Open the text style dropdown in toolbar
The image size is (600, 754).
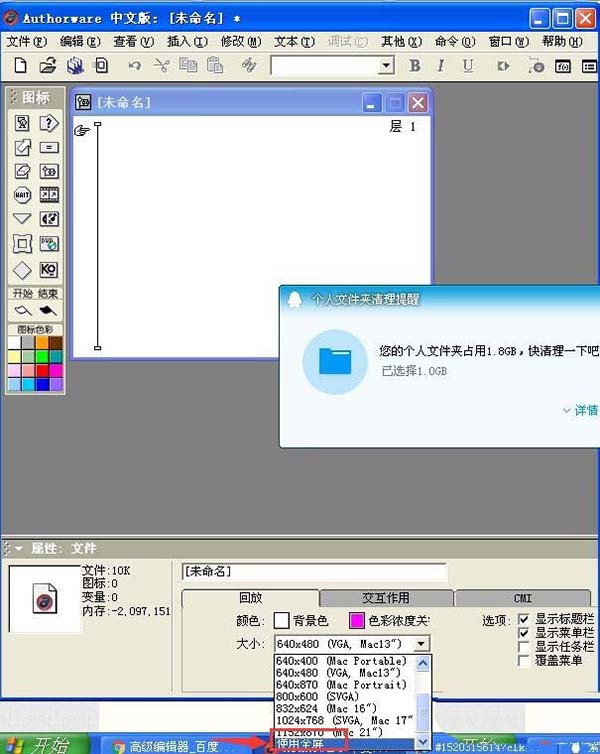(386, 66)
